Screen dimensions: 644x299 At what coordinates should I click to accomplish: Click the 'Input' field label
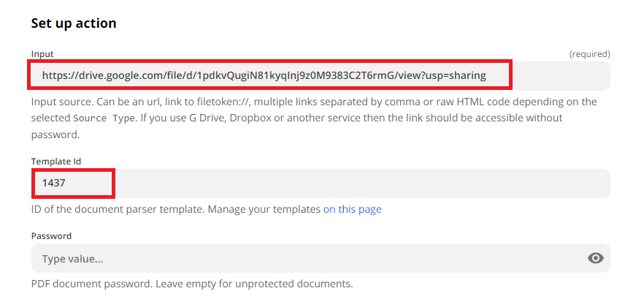point(42,54)
